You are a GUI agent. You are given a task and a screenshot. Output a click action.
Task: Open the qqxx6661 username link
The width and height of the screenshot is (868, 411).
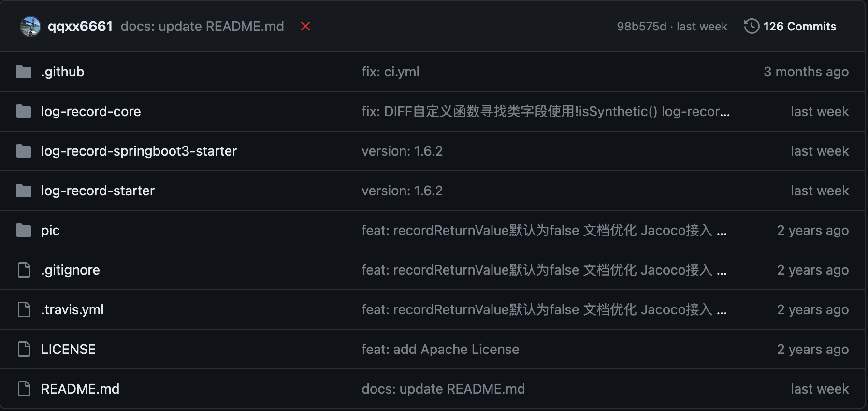pos(80,26)
